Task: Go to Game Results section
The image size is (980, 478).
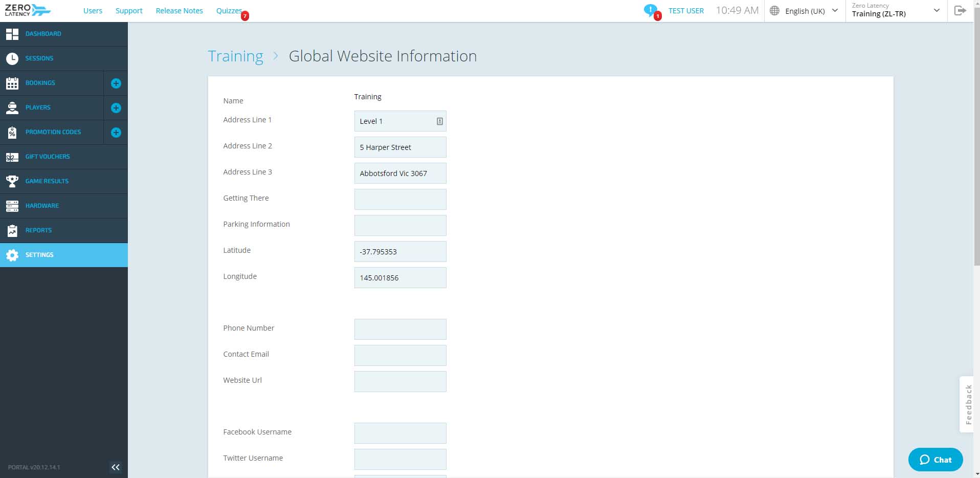Action: click(47, 181)
